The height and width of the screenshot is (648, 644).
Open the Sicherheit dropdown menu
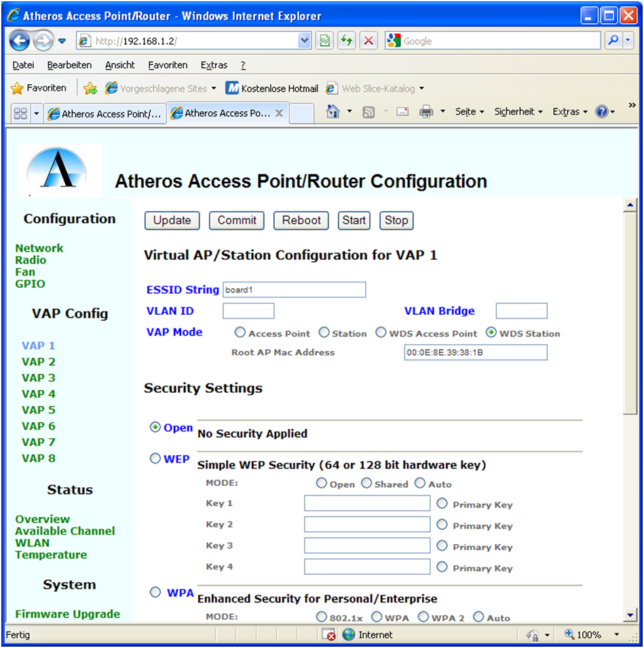pos(518,111)
